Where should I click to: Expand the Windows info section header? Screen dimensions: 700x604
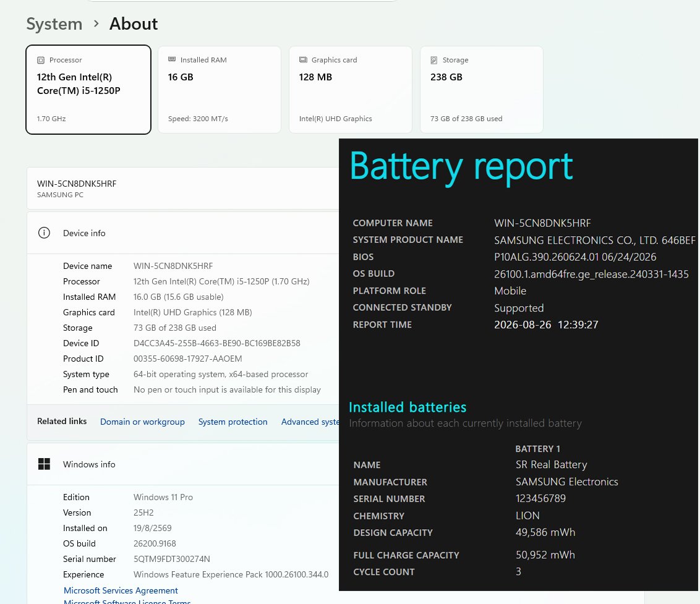click(x=183, y=464)
